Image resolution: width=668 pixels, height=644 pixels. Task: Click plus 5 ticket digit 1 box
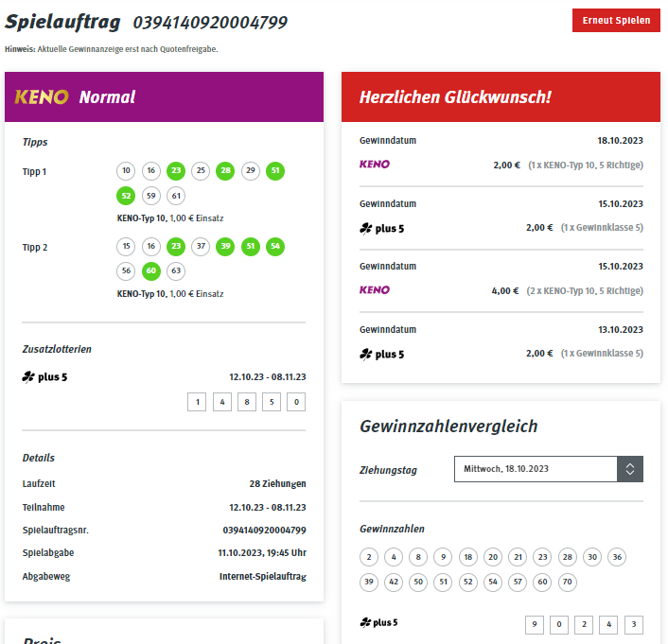pyautogui.click(x=197, y=402)
